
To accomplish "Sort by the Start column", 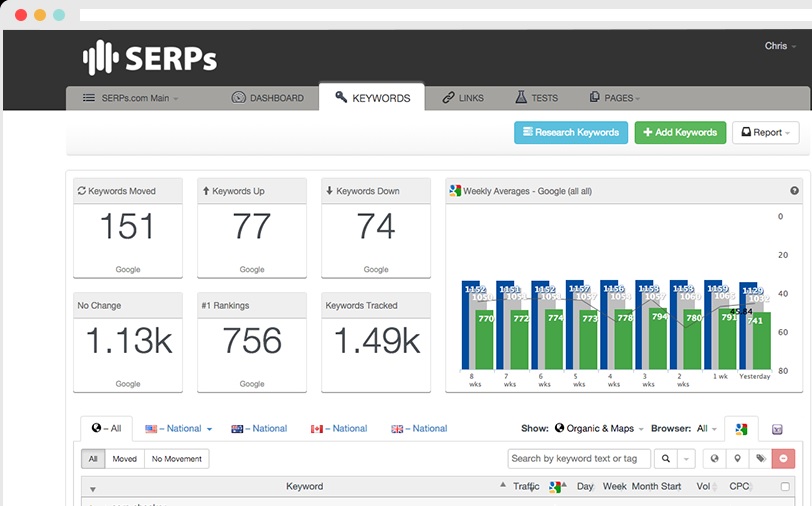I will tap(671, 486).
